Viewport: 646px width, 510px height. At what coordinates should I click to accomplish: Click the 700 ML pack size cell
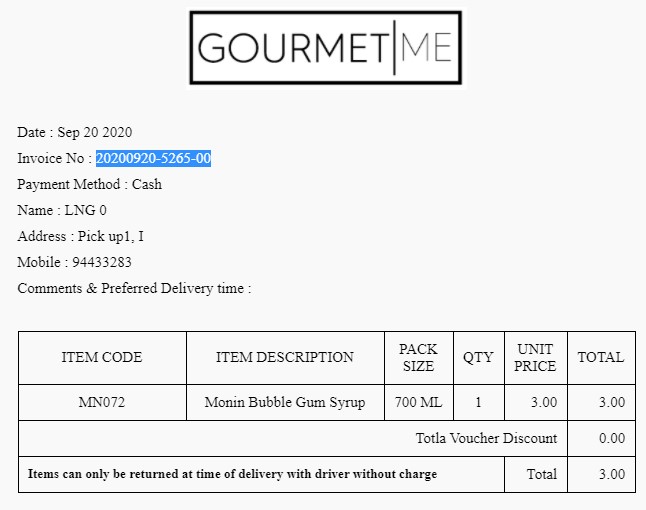coord(418,402)
